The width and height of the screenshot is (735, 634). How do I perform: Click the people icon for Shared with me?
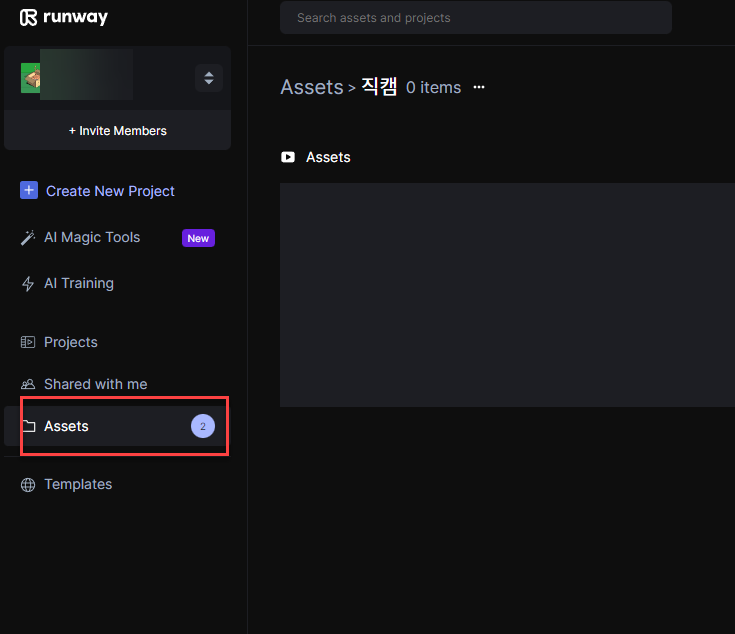click(x=28, y=384)
